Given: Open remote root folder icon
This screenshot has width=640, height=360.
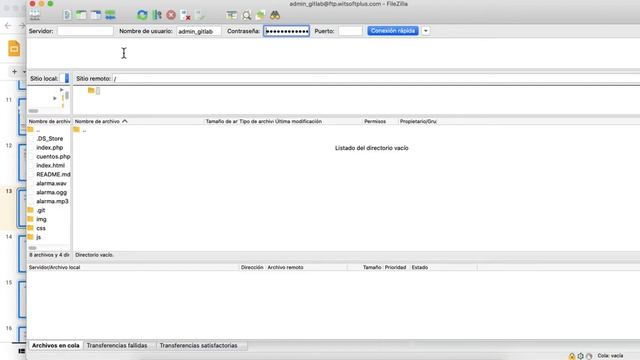Looking at the screenshot, I should click(x=91, y=90).
